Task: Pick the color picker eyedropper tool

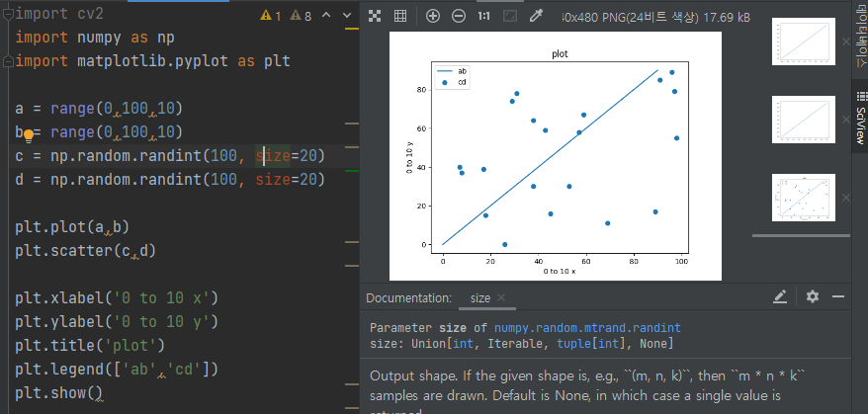Action: pyautogui.click(x=535, y=17)
